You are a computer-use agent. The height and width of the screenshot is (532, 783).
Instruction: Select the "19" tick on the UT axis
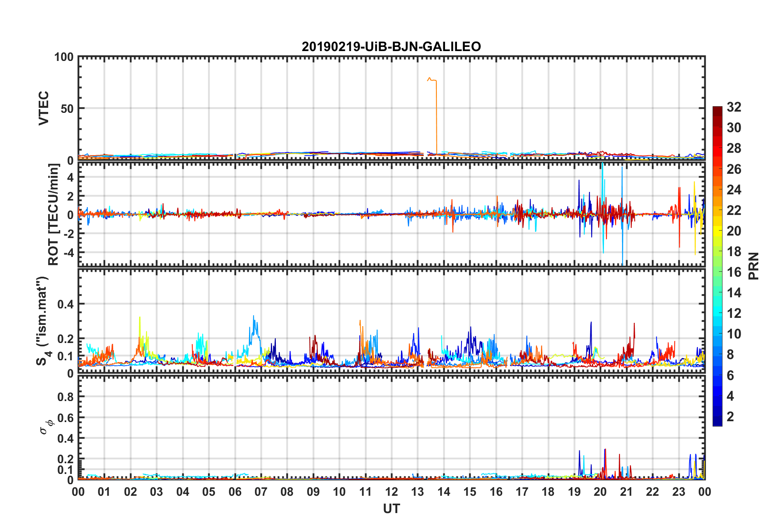coord(574,492)
